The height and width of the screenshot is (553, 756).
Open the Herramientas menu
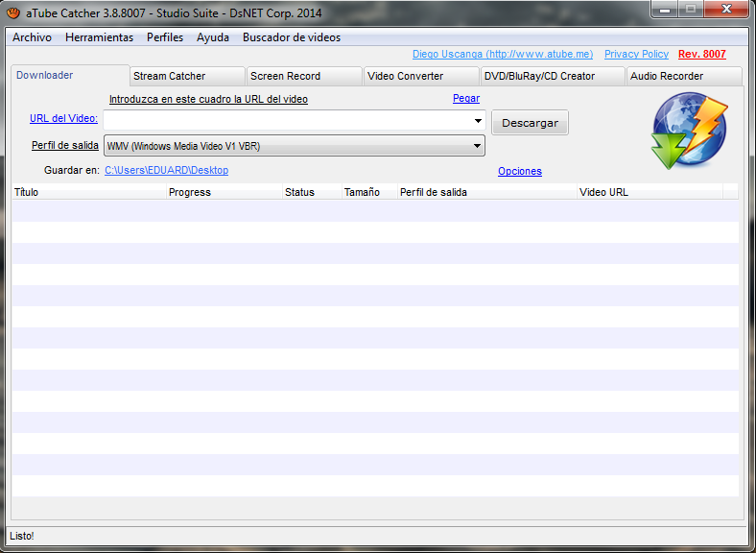pos(100,37)
